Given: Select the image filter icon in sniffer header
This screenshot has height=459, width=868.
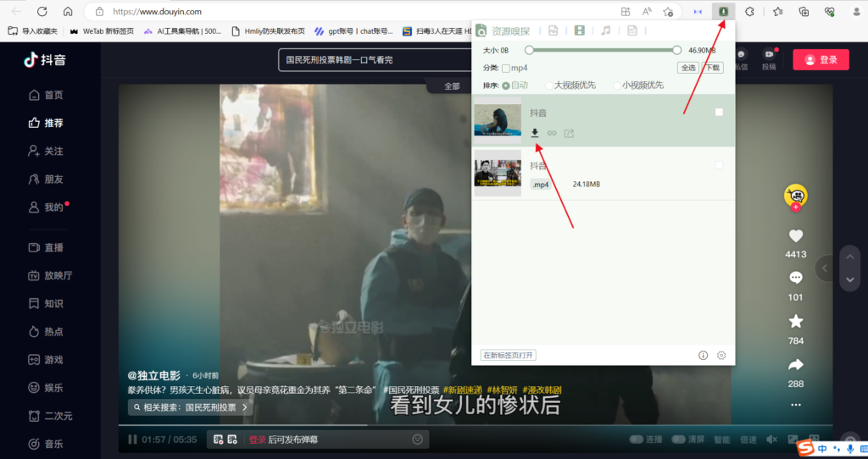Looking at the screenshot, I should pyautogui.click(x=553, y=30).
